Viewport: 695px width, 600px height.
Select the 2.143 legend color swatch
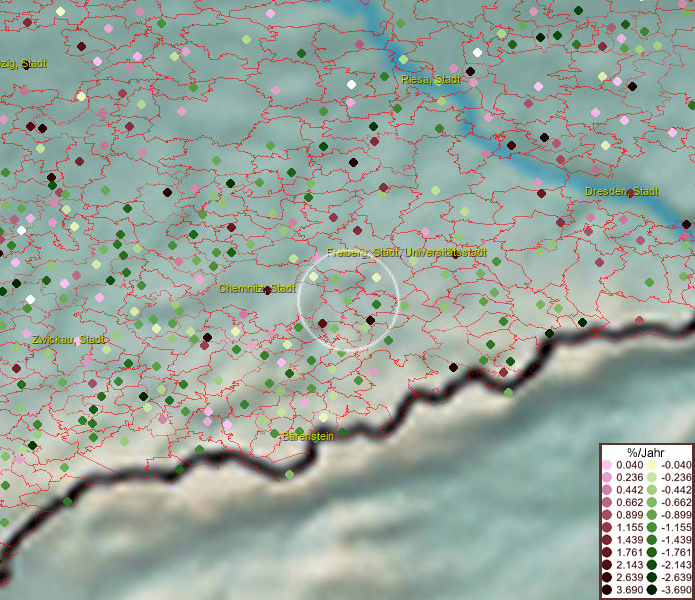pos(607,565)
